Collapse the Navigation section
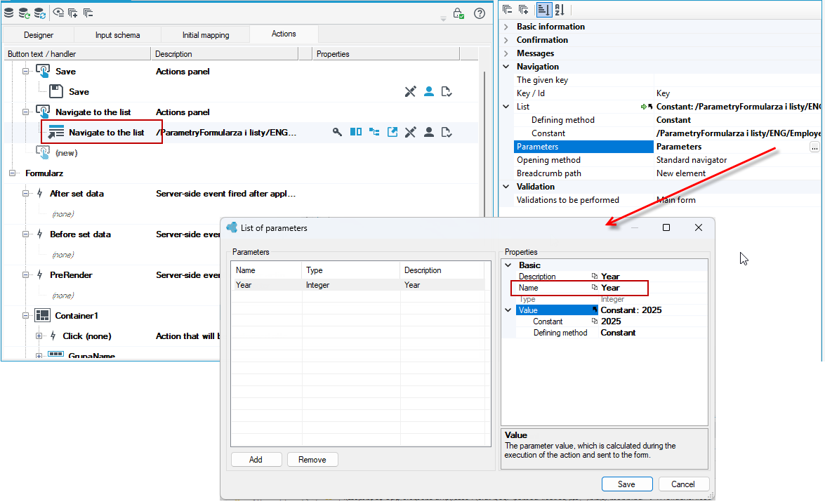 pyautogui.click(x=506, y=66)
